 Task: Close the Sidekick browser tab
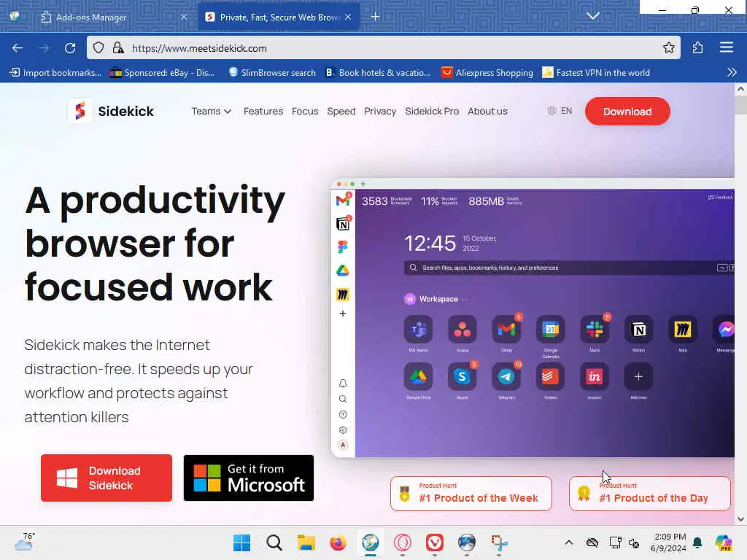(348, 17)
